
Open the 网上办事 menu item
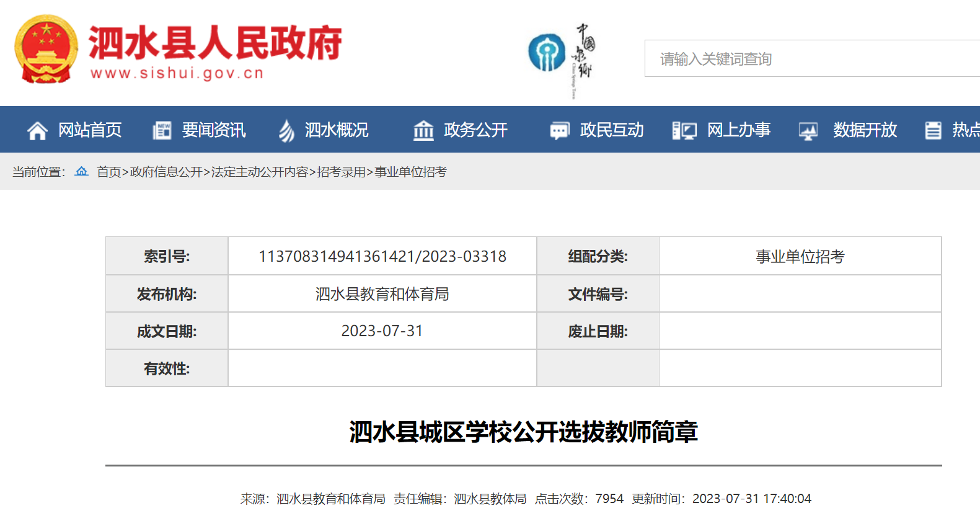pos(739,130)
